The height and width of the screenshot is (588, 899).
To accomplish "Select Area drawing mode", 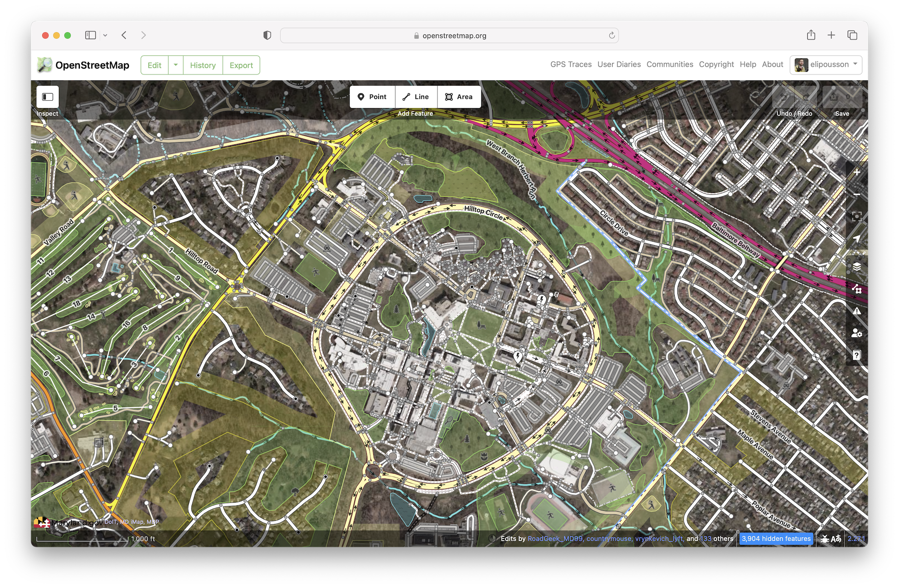I will (459, 97).
